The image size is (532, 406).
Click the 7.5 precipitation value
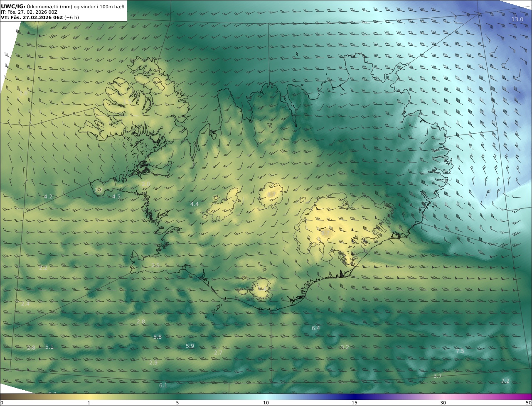point(460,351)
